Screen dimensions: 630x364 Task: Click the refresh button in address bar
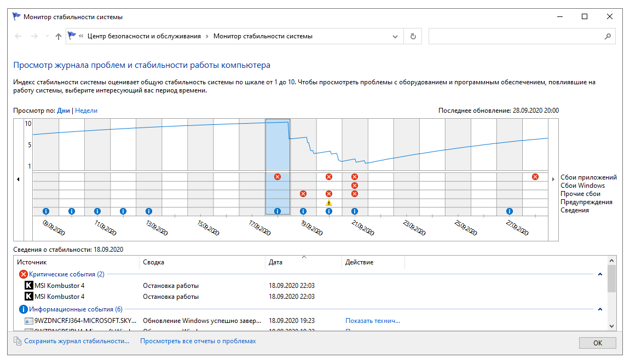413,37
